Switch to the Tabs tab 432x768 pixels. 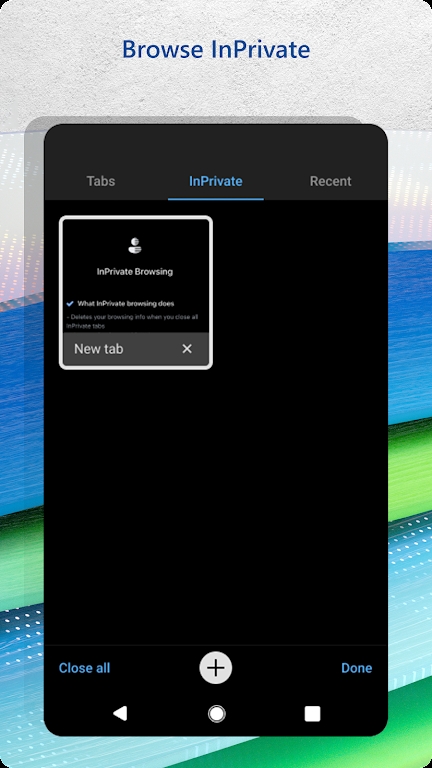point(101,181)
